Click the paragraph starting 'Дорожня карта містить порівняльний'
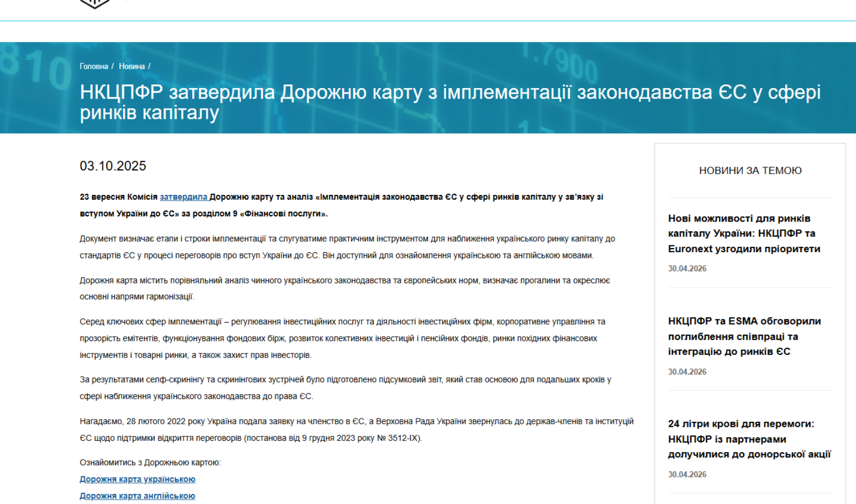Image resolution: width=856 pixels, height=504 pixels. click(x=345, y=288)
